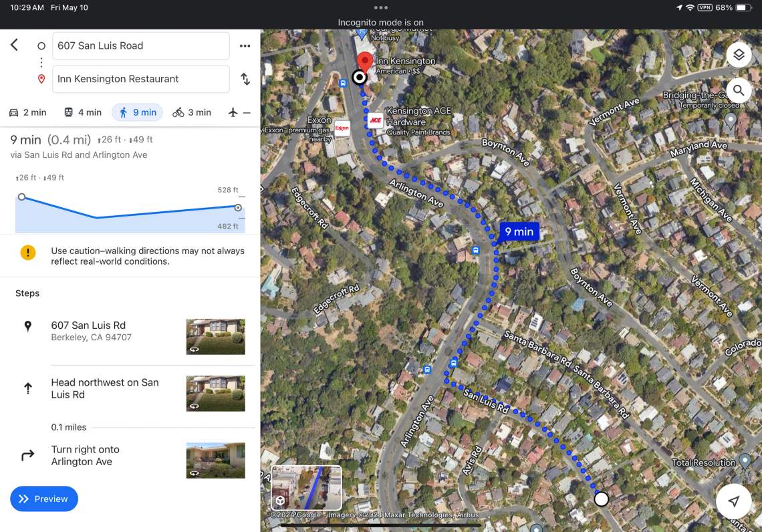762x532 pixels.
Task: Select the driving 2 min mode
Action: pos(27,112)
